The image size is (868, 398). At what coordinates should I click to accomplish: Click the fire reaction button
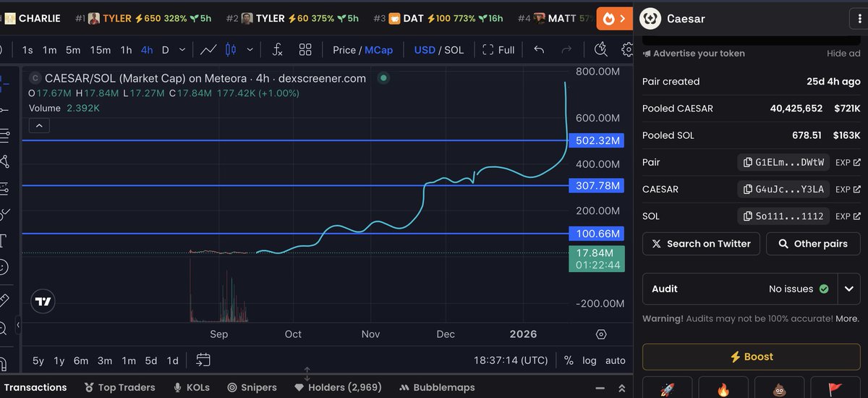coord(723,388)
